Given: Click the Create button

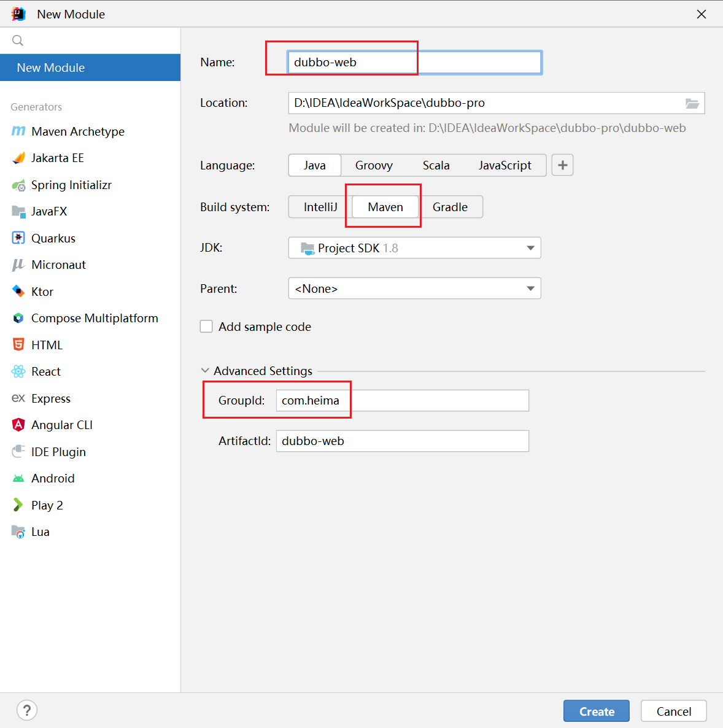Looking at the screenshot, I should (596, 711).
